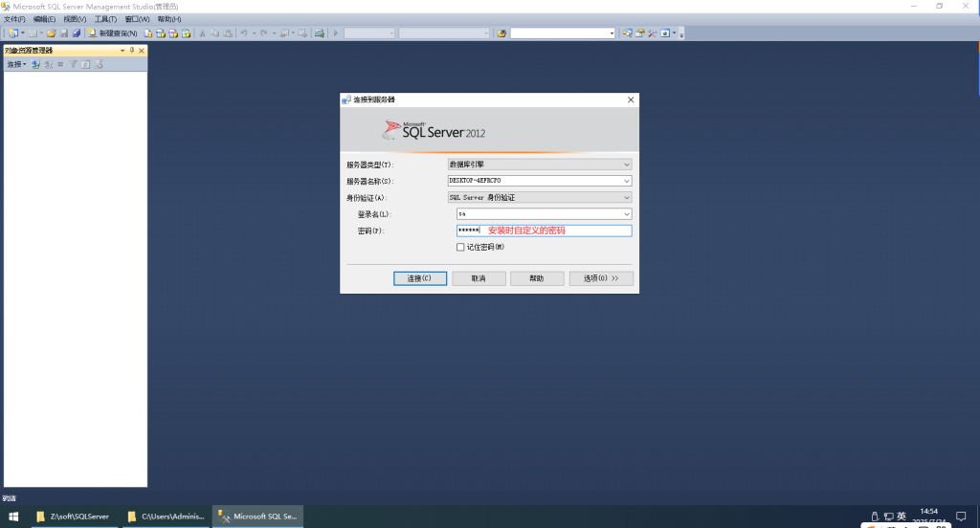
Task: Switch to Z:\soft\SQLServer taskbar window
Action: tap(74, 517)
